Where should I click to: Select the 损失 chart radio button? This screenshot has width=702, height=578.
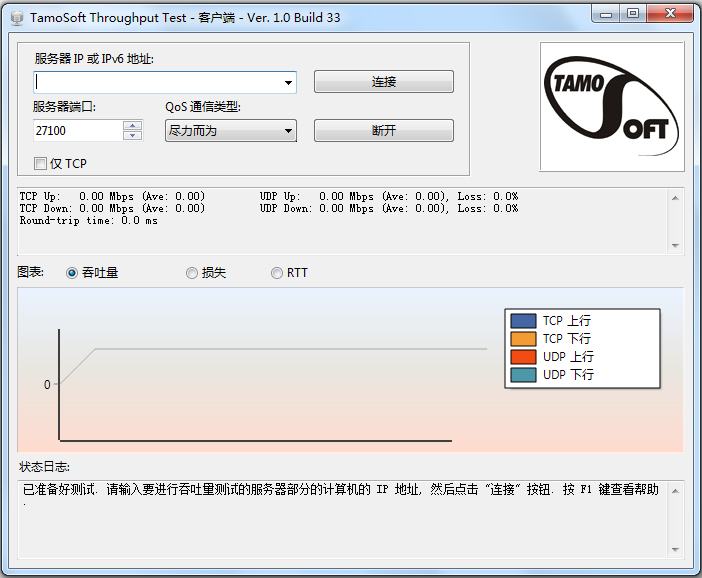click(192, 273)
